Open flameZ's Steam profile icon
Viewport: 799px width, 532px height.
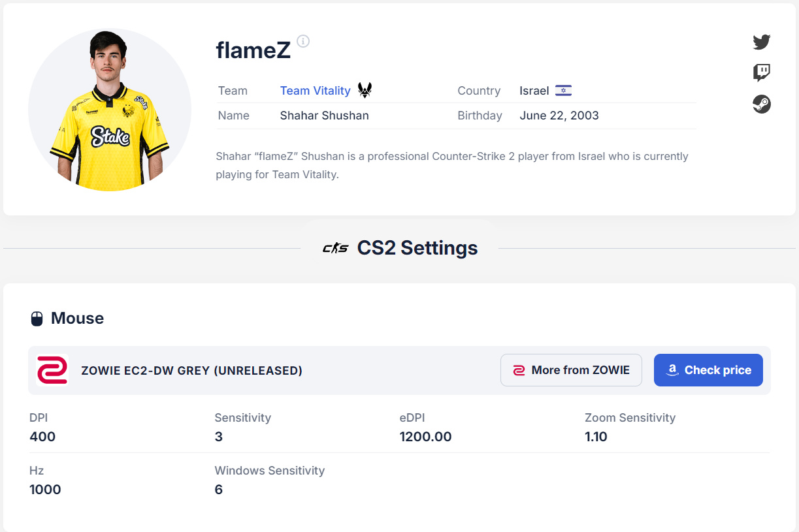pyautogui.click(x=761, y=104)
